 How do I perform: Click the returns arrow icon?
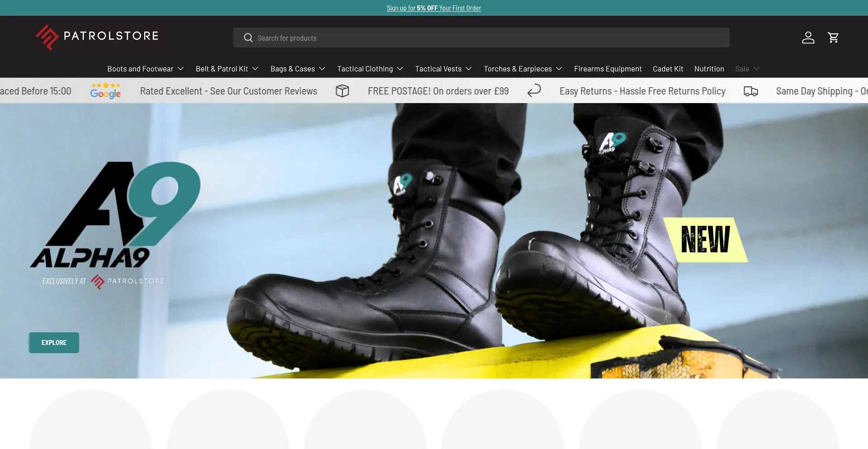[534, 91]
